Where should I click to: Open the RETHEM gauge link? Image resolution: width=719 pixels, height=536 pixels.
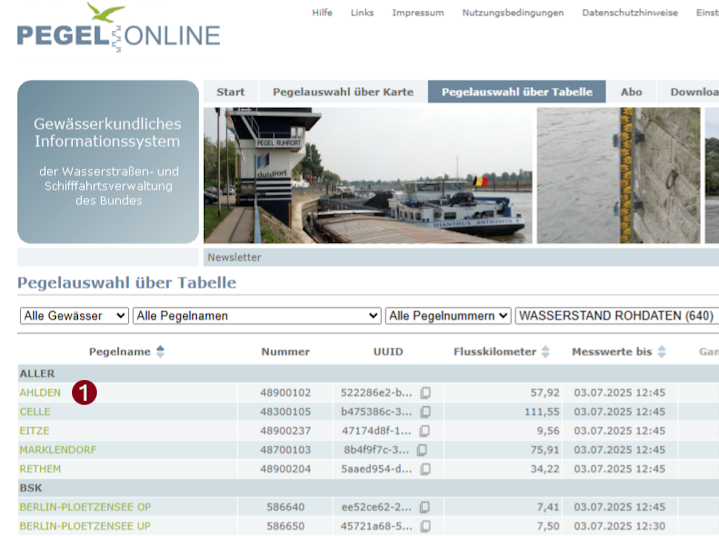pyautogui.click(x=40, y=469)
